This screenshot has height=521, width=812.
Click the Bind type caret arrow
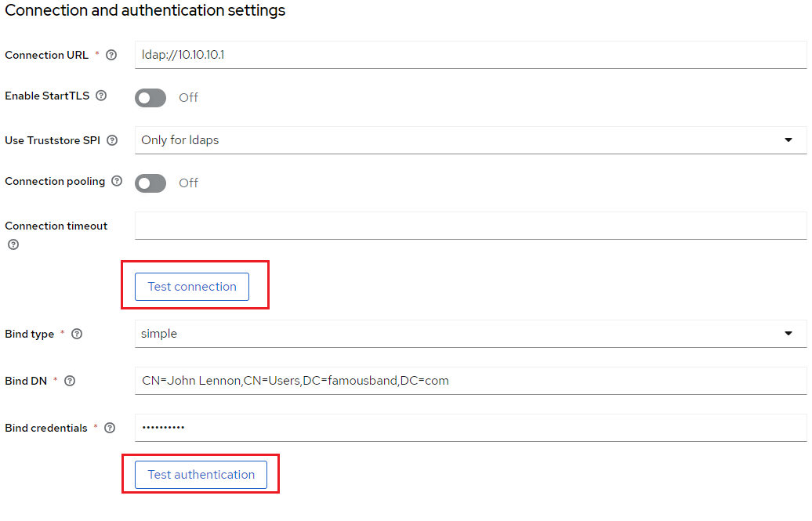click(788, 334)
